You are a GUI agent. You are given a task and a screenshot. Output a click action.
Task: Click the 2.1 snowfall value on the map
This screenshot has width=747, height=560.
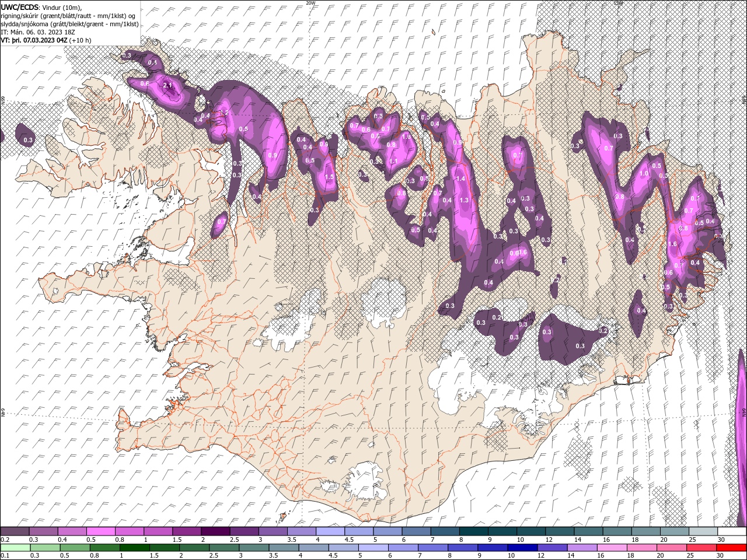[168, 86]
